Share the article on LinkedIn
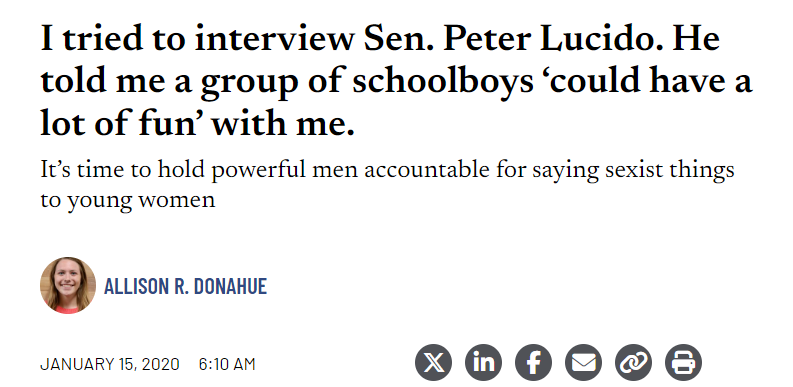The width and height of the screenshot is (793, 387). pos(483,363)
